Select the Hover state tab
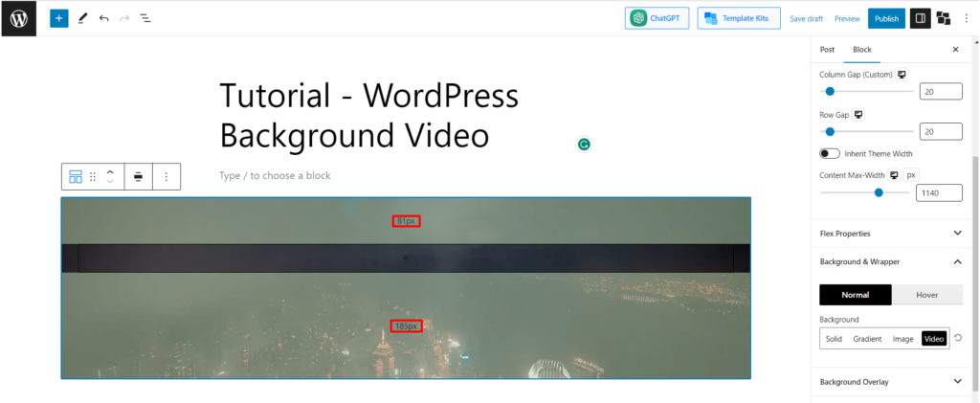Screen dimensions: 980x403 click(926, 295)
